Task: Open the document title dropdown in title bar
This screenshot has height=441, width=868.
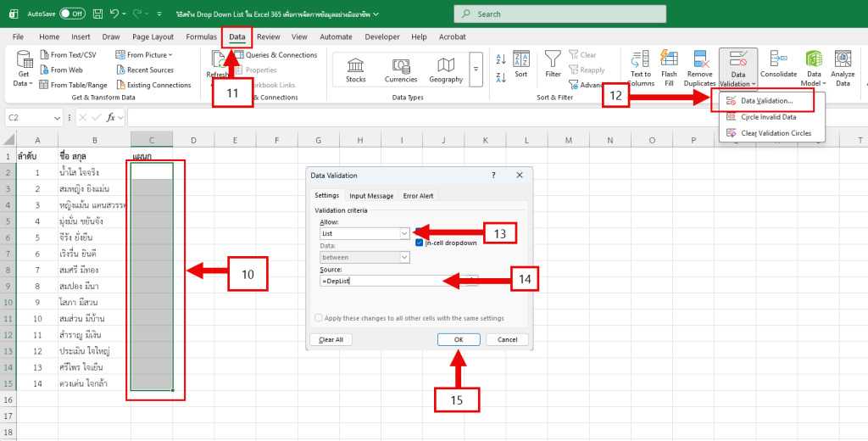Action: coord(376,14)
